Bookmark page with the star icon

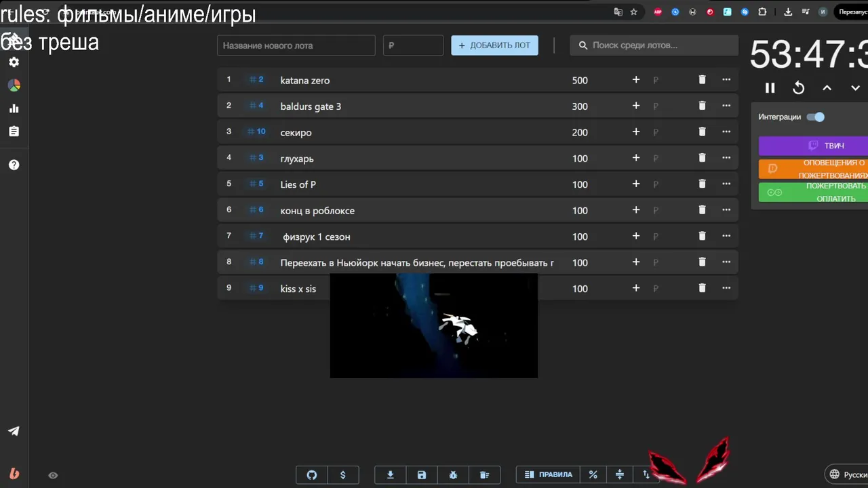click(x=634, y=12)
